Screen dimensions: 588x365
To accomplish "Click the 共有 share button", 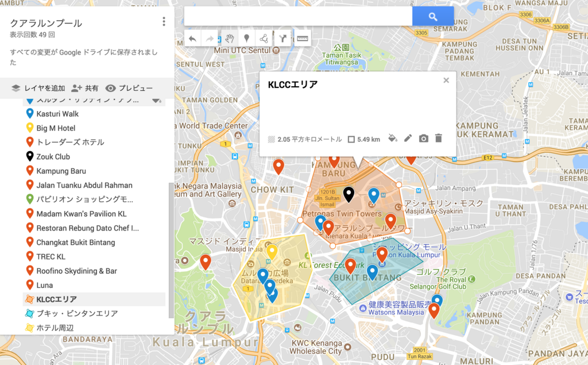I will point(85,89).
